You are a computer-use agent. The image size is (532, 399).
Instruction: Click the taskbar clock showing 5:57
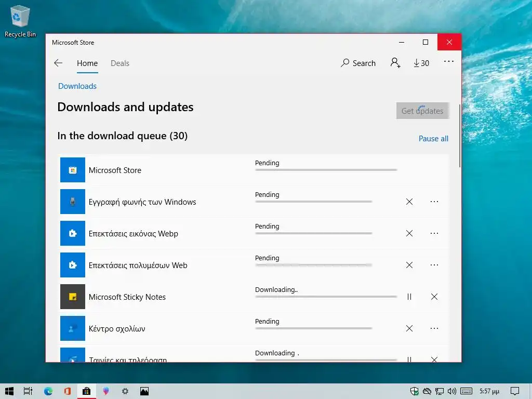pyautogui.click(x=489, y=391)
